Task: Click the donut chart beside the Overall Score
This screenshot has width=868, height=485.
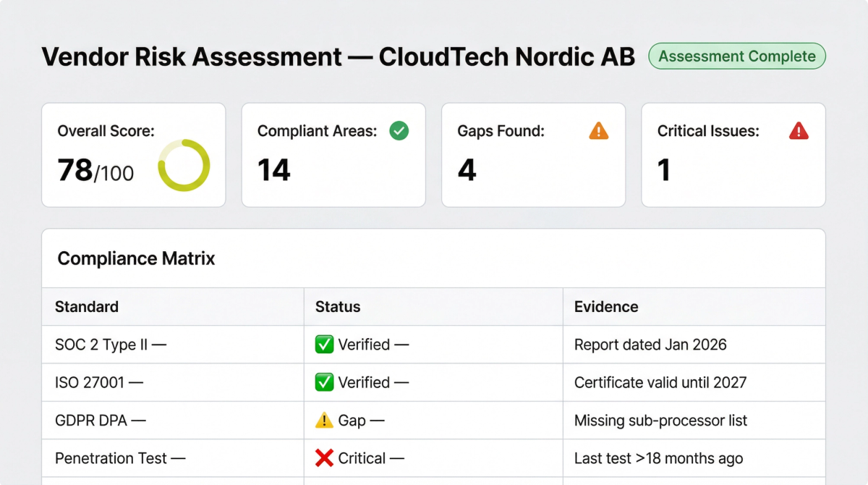Action: 184,165
